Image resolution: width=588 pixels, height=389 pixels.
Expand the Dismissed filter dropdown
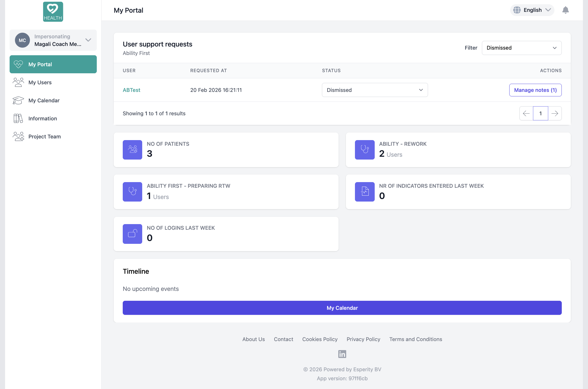pyautogui.click(x=521, y=48)
